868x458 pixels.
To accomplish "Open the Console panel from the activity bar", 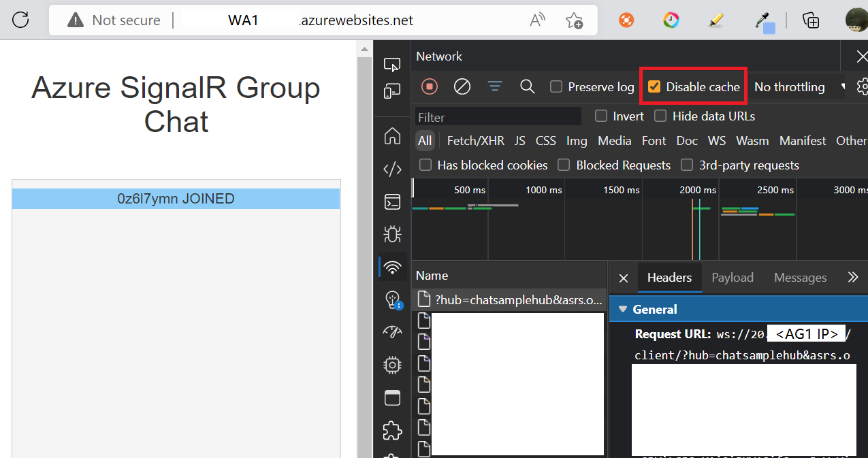I will pos(392,201).
